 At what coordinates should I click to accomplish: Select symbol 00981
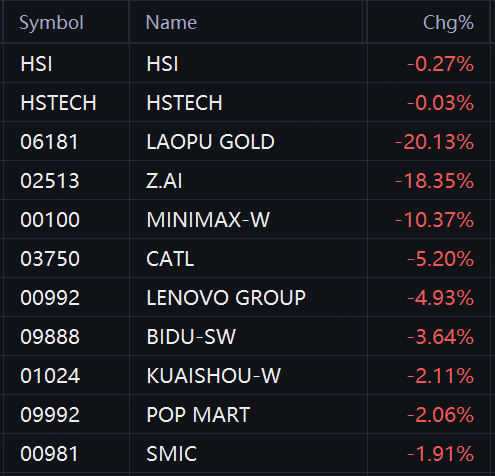tap(49, 454)
